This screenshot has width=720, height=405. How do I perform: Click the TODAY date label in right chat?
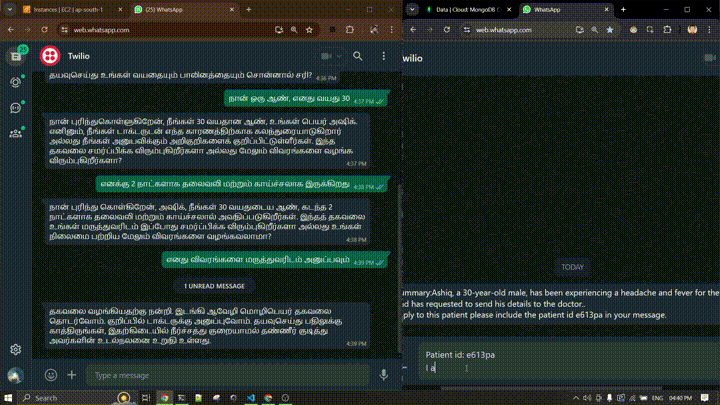pyautogui.click(x=573, y=267)
